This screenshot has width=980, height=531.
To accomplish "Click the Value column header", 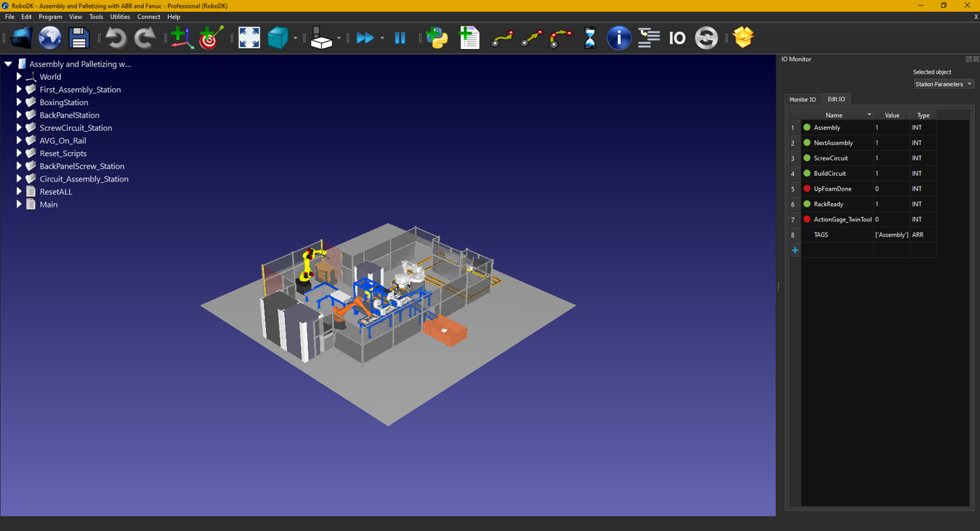I will pos(892,115).
